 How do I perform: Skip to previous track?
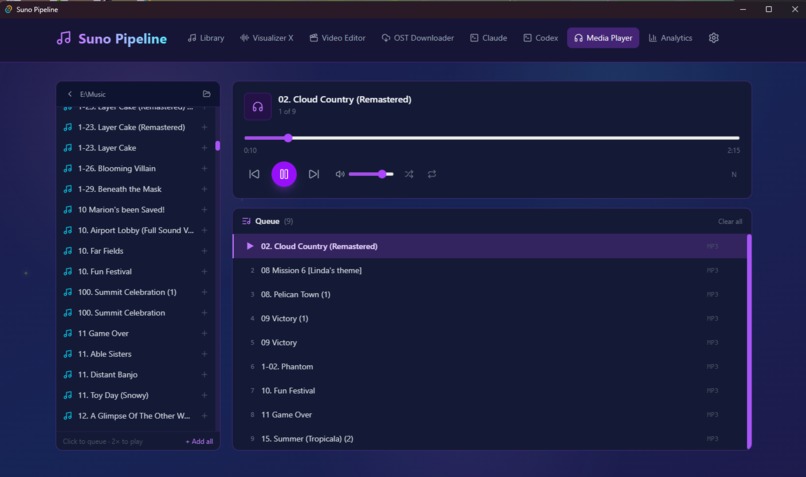click(254, 174)
